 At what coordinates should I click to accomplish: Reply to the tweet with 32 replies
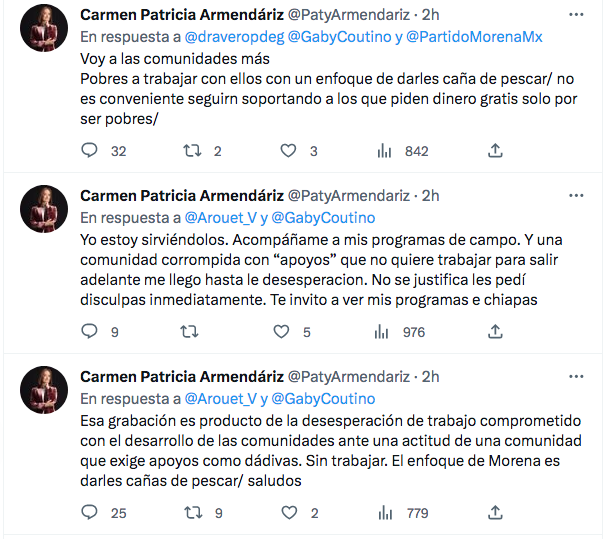[90, 151]
